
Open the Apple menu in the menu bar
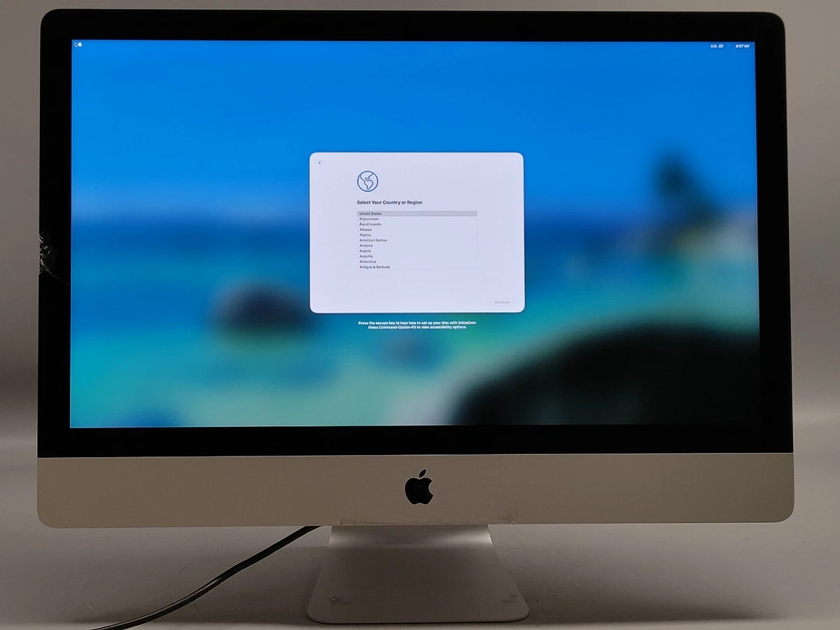79,44
